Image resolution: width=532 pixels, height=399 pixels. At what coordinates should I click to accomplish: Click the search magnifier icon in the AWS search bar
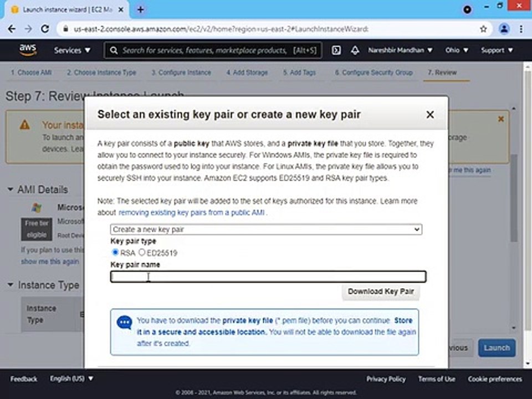click(x=114, y=50)
